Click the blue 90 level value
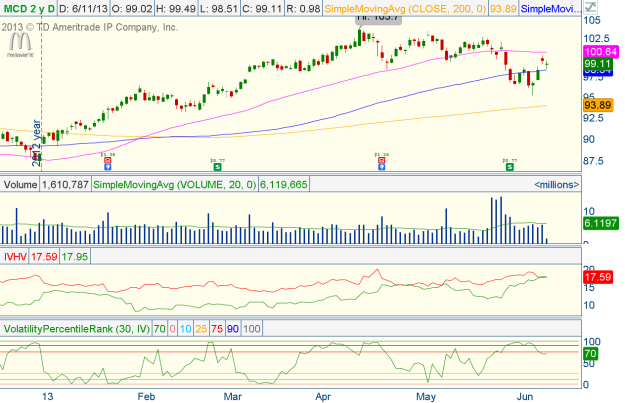 click(233, 329)
